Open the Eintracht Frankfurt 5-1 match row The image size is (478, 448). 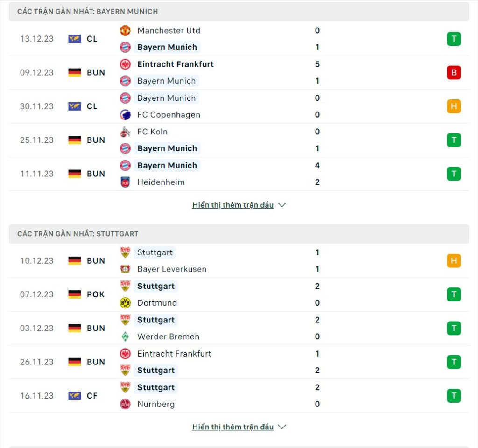pos(239,72)
